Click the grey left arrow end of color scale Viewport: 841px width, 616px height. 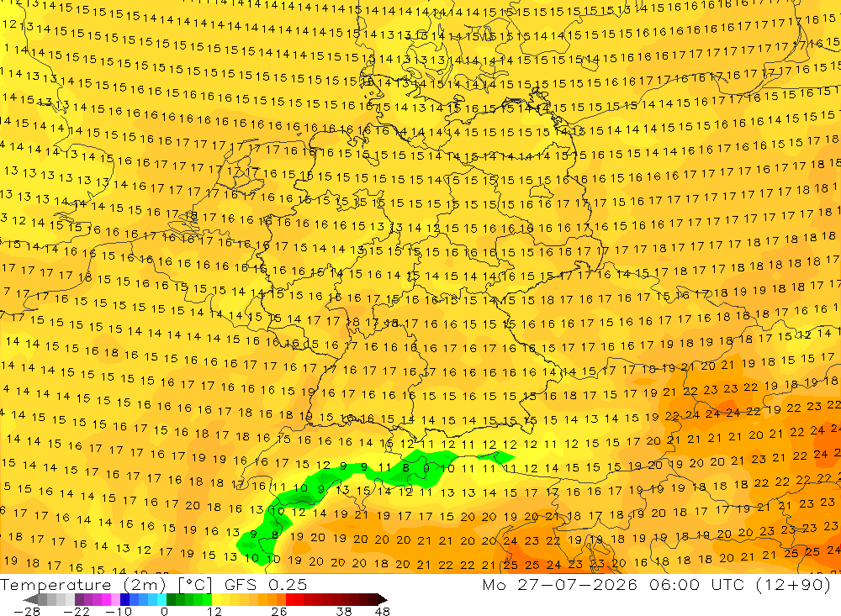30,599
